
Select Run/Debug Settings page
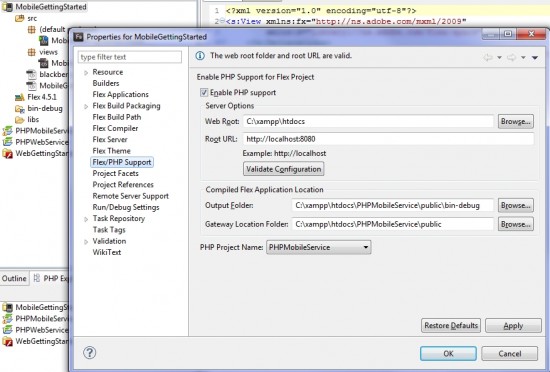[126, 207]
